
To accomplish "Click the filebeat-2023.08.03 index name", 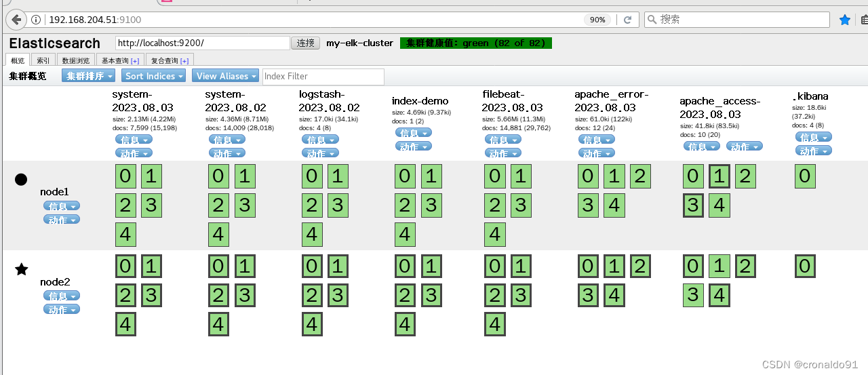I will pyautogui.click(x=513, y=101).
